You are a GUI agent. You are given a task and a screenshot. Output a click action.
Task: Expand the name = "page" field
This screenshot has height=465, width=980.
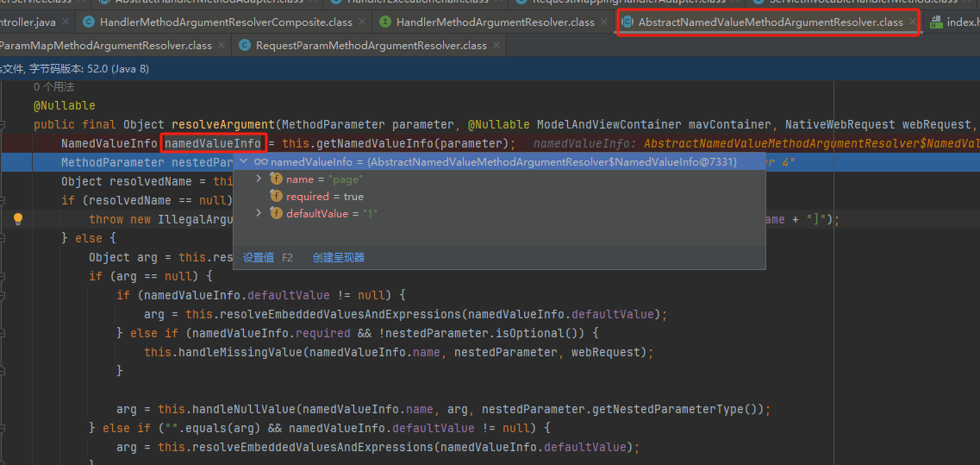point(259,179)
